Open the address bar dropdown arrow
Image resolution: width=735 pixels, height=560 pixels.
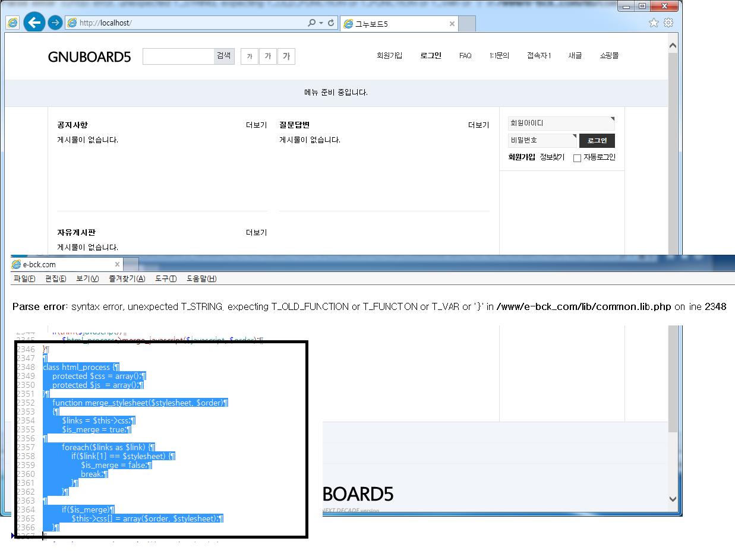[321, 23]
